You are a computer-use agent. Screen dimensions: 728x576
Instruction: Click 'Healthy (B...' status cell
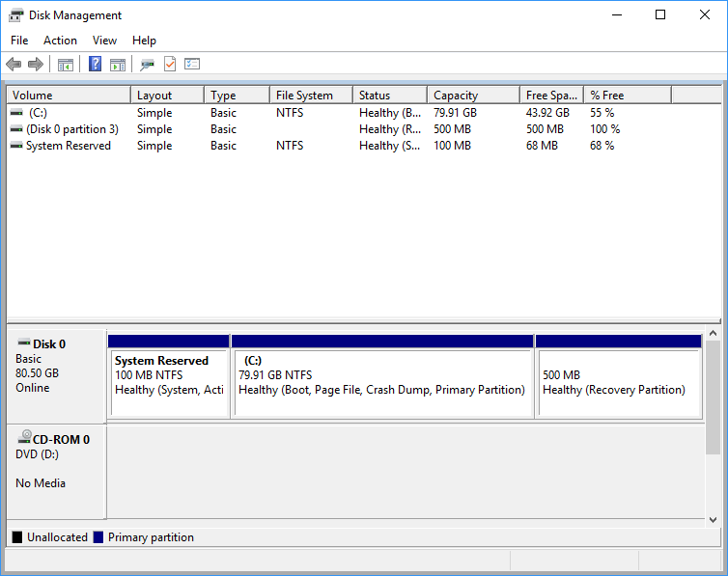pyautogui.click(x=390, y=113)
